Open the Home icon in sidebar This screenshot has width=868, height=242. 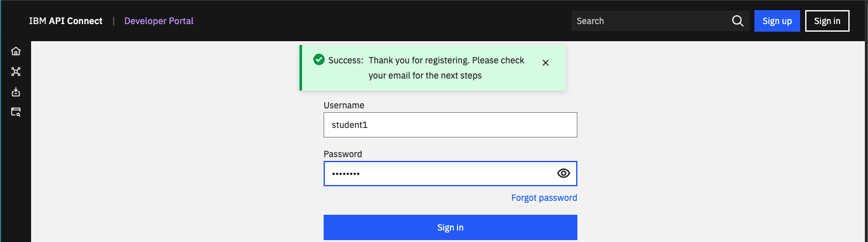pos(16,51)
